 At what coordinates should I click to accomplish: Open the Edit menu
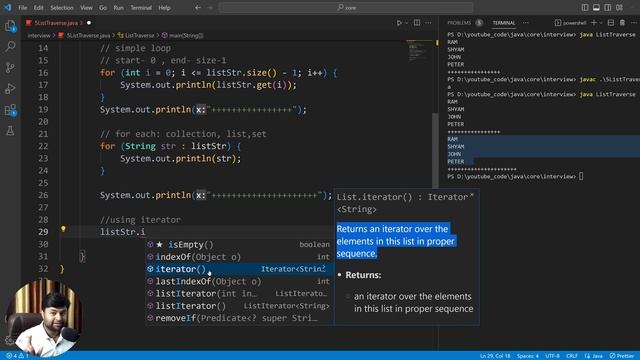pos(38,7)
